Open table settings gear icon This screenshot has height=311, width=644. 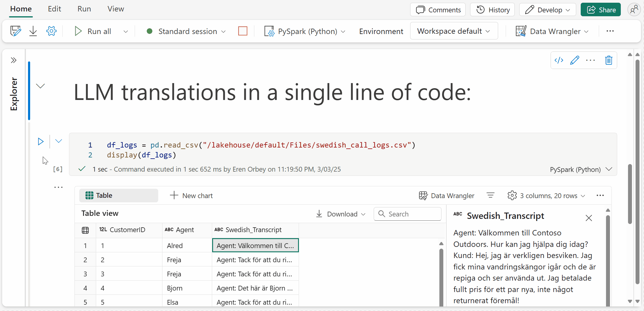pos(512,195)
